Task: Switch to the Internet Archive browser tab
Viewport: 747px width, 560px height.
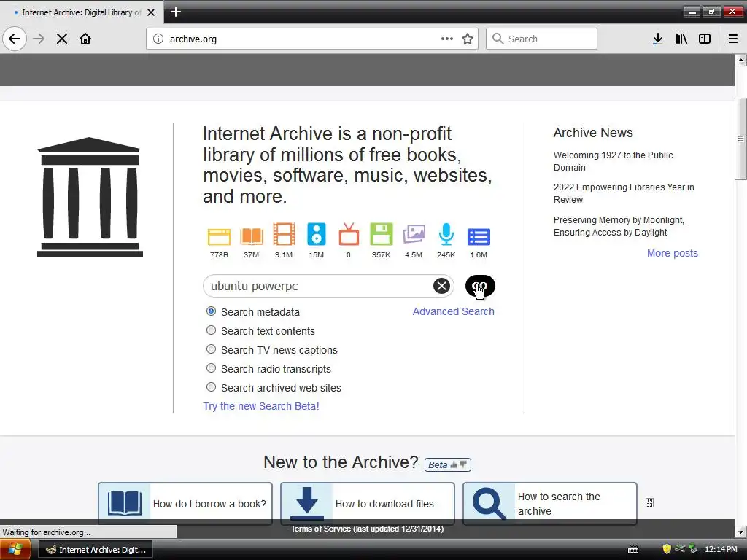Action: 81,12
